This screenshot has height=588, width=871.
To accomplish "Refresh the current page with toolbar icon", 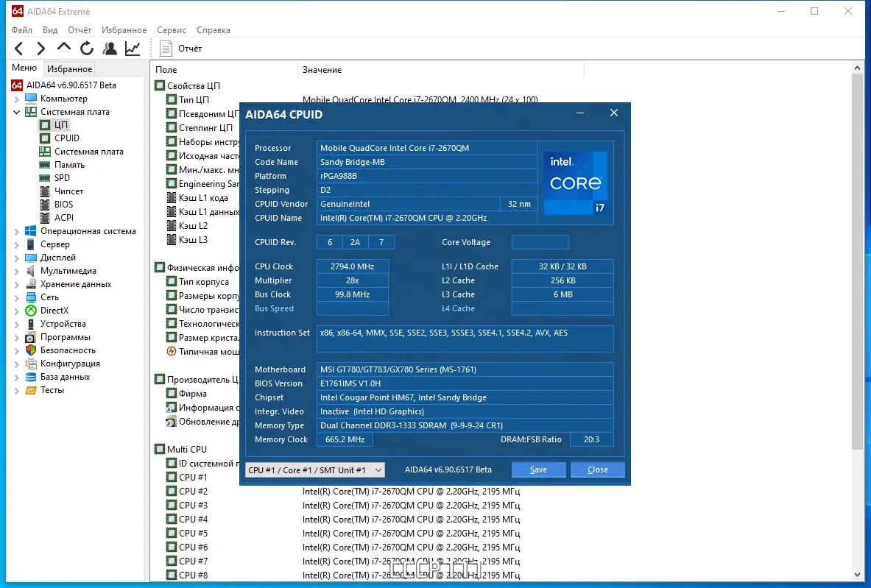I will (x=87, y=49).
